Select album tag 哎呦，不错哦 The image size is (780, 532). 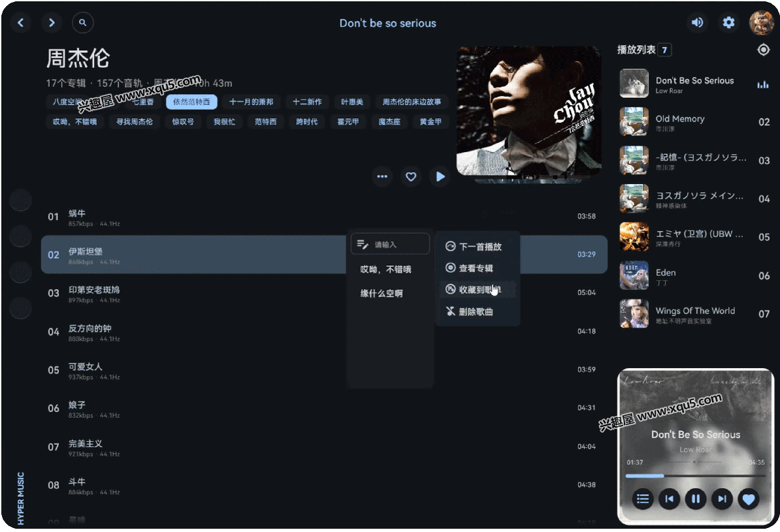click(x=74, y=122)
